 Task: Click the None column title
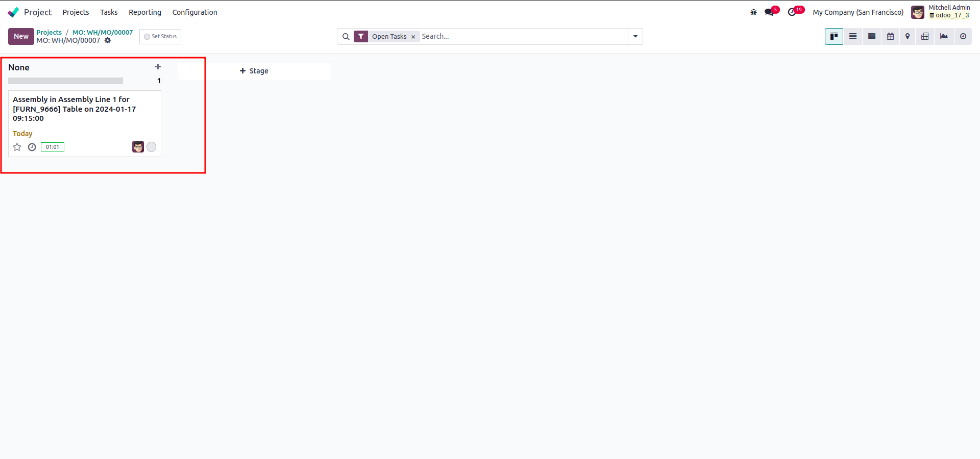coord(19,67)
